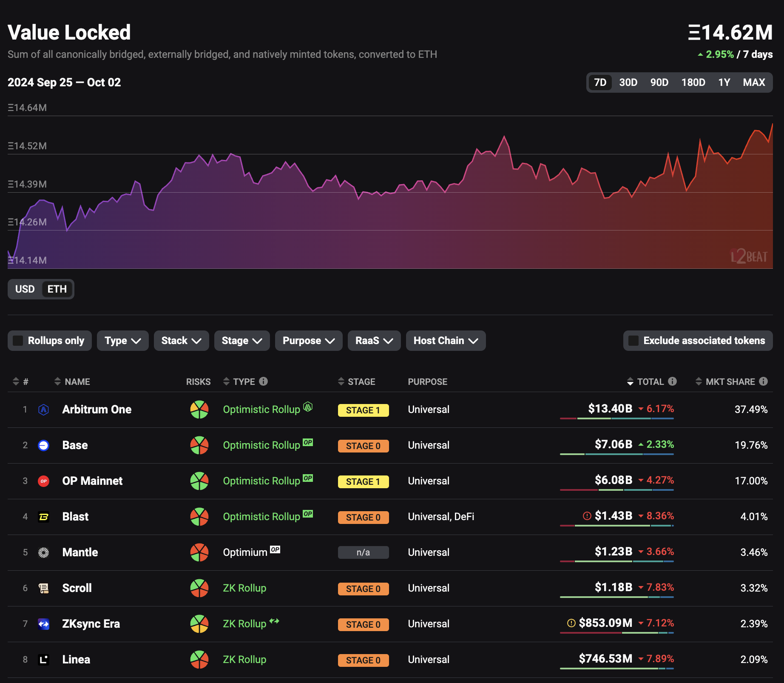Click the ZKsync Era yellow warning icon

click(x=571, y=623)
